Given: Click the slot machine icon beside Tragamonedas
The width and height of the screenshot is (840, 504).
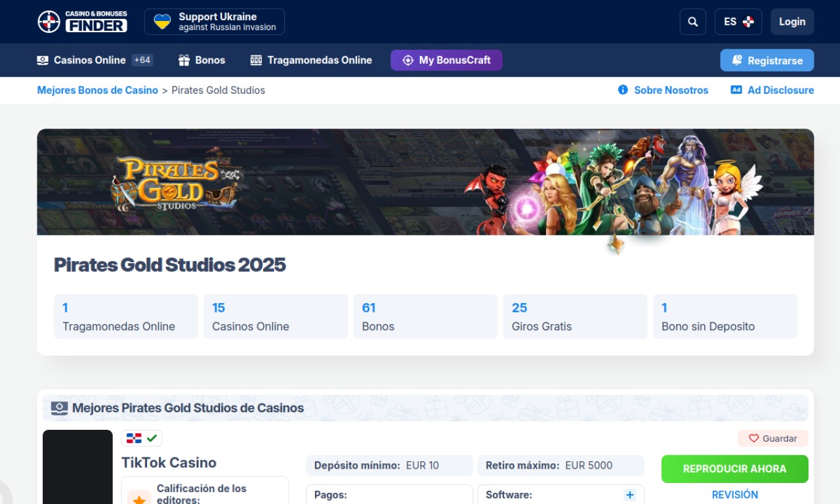Looking at the screenshot, I should coord(256,60).
